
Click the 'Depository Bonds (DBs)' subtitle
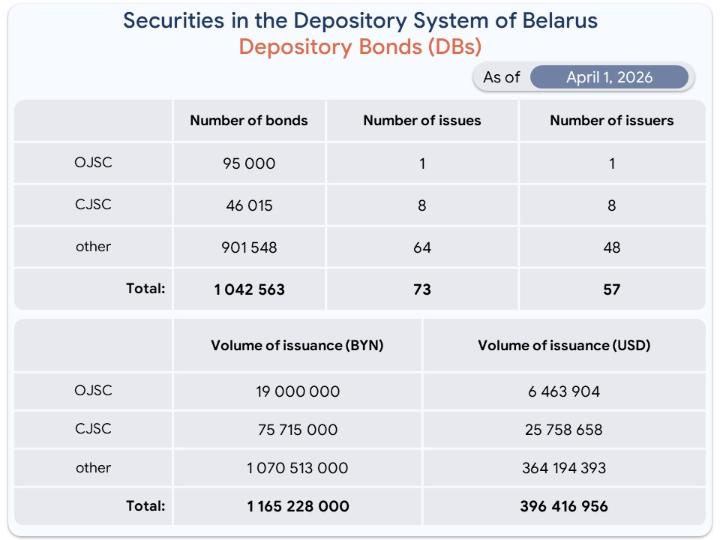click(x=360, y=48)
